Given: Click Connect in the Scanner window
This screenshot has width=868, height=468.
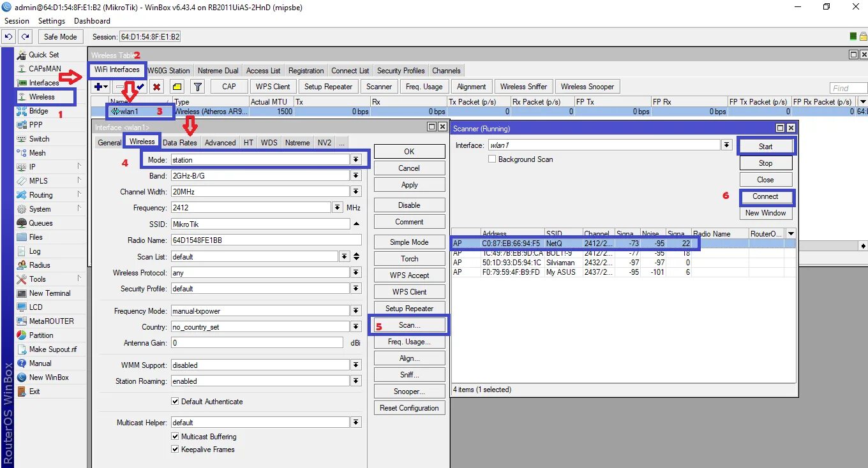Looking at the screenshot, I should [x=765, y=196].
